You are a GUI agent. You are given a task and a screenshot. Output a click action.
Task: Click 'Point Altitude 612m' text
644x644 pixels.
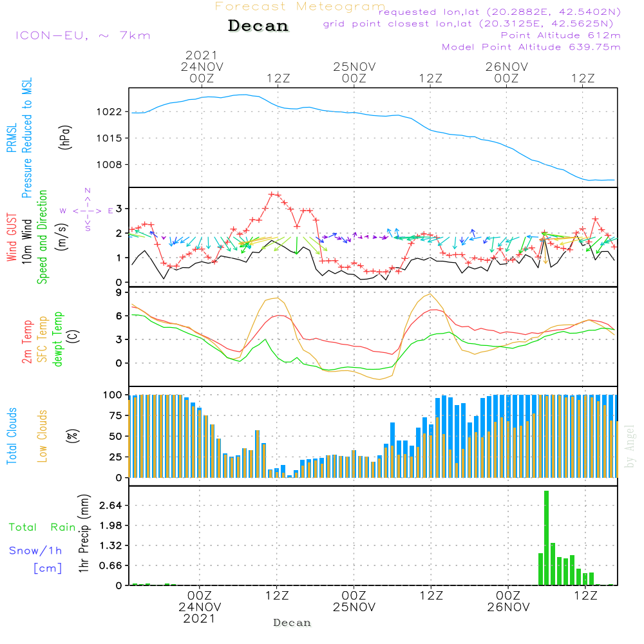point(561,35)
